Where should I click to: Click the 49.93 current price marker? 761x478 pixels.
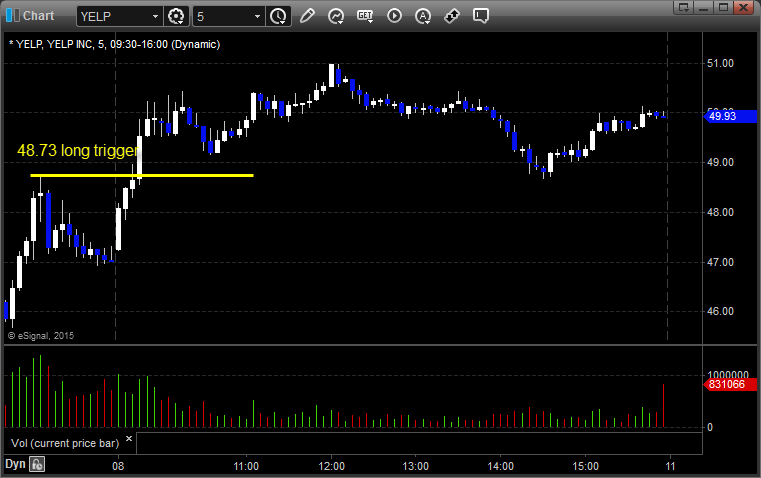(x=730, y=116)
